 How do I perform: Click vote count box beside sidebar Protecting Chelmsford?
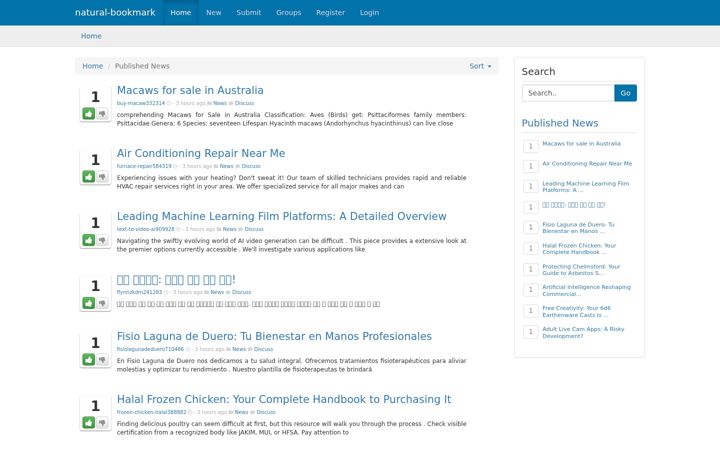530,269
